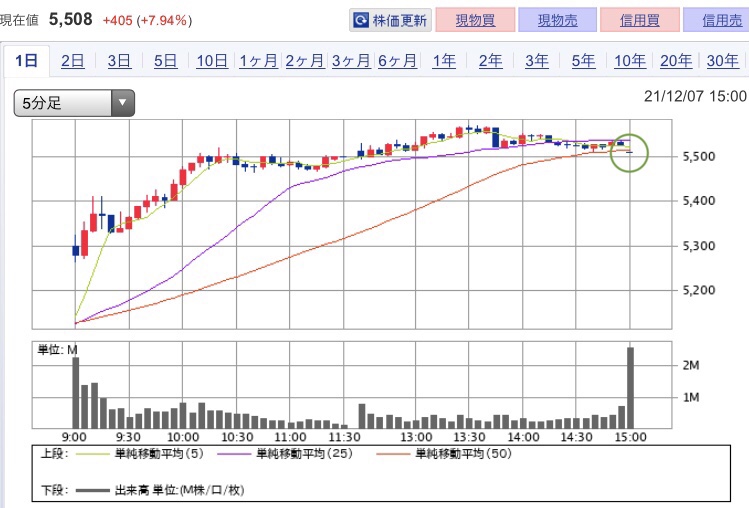749x508 pixels.
Task: Open the 現物買 order link
Action: point(475,20)
